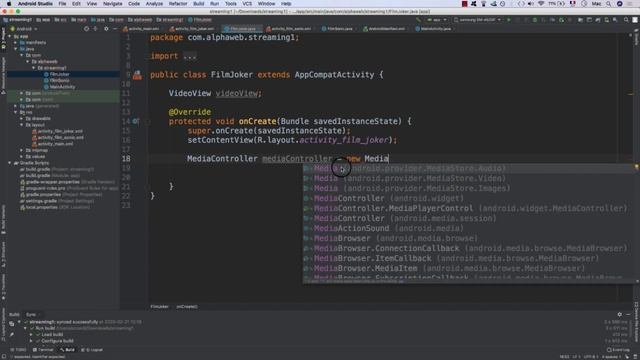Select MediaController (android.media.session) suggestion
The height and width of the screenshot is (360, 640).
point(469,218)
